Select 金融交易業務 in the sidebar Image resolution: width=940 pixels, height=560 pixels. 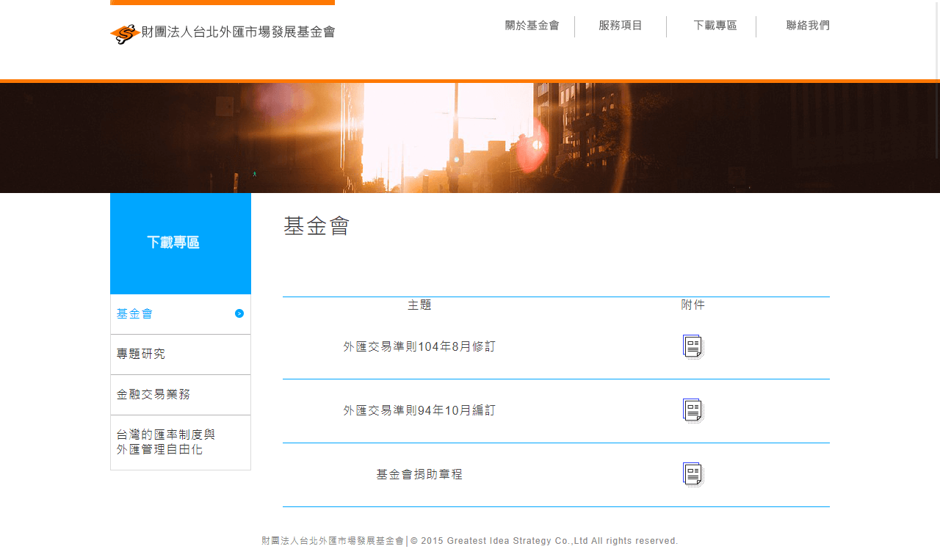point(181,395)
